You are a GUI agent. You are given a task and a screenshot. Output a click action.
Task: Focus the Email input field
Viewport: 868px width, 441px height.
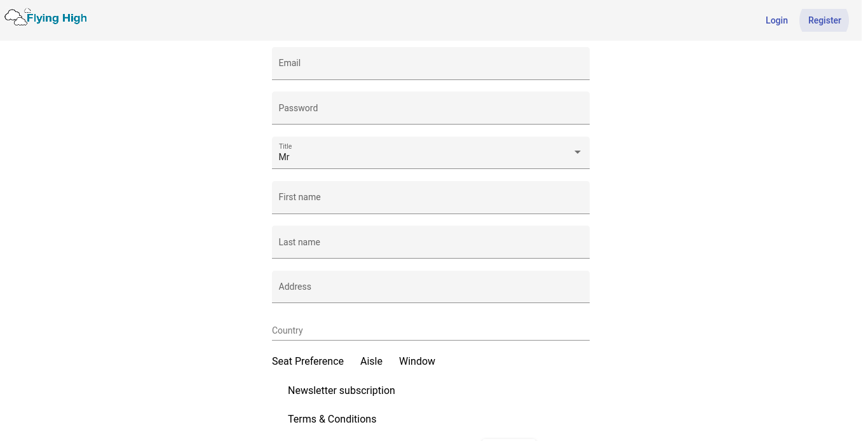tap(430, 64)
